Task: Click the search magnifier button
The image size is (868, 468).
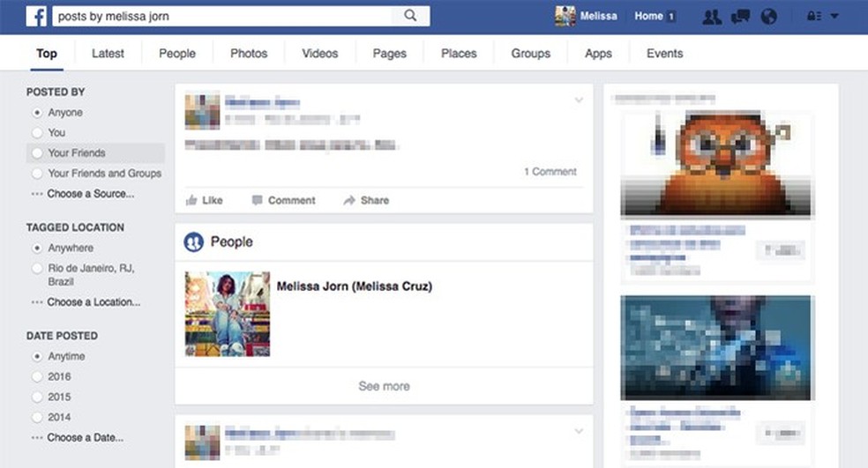Action: click(410, 16)
